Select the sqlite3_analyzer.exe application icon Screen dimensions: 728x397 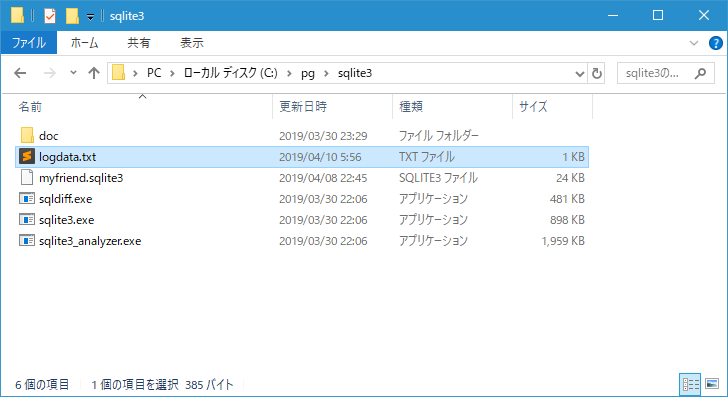(x=27, y=241)
